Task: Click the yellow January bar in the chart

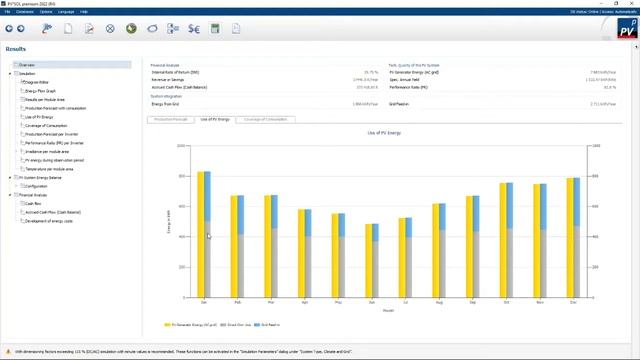Action: [201, 234]
